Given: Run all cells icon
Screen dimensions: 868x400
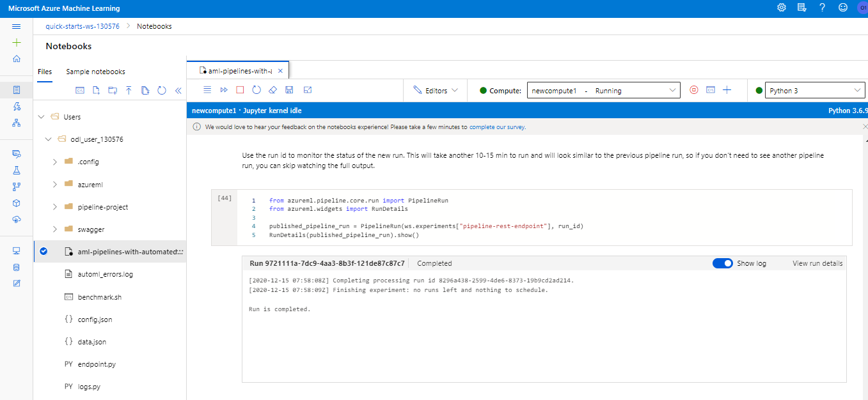Looking at the screenshot, I should tap(224, 90).
